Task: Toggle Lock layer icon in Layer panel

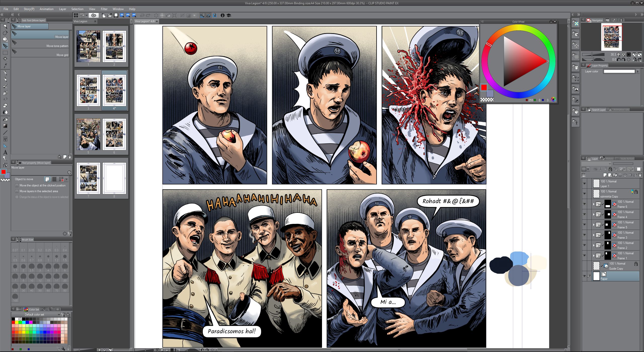Action: pos(610,169)
